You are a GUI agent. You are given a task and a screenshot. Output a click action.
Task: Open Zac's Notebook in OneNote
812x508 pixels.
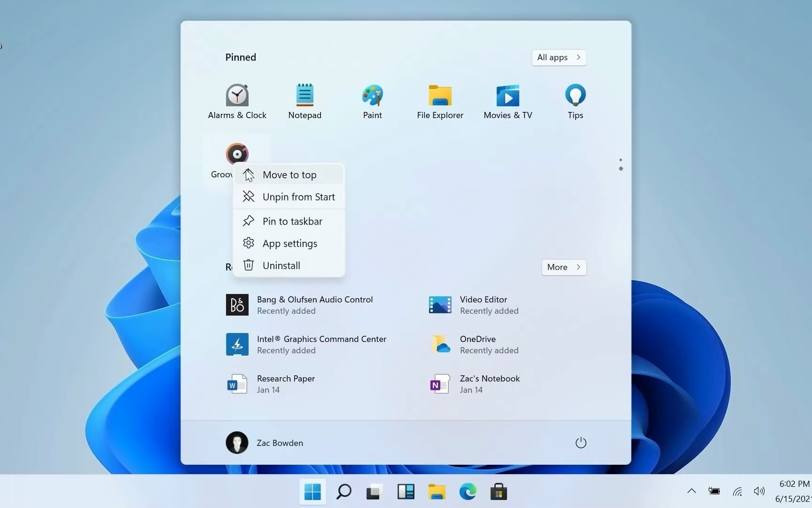click(475, 384)
